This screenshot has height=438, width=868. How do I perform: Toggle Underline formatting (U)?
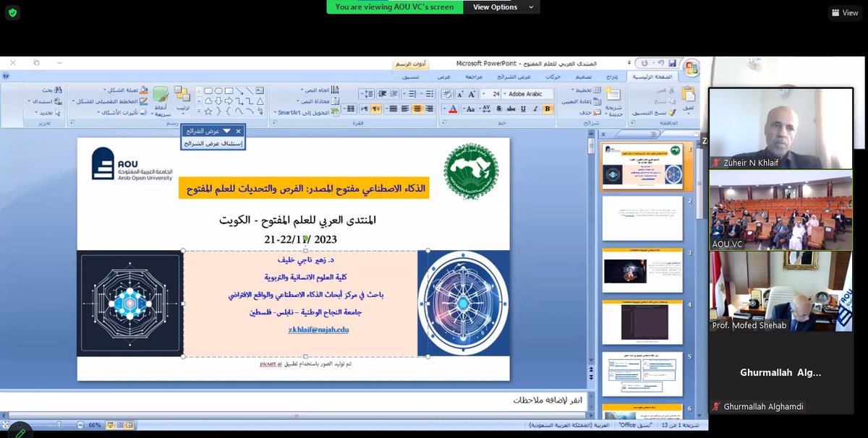(x=524, y=108)
